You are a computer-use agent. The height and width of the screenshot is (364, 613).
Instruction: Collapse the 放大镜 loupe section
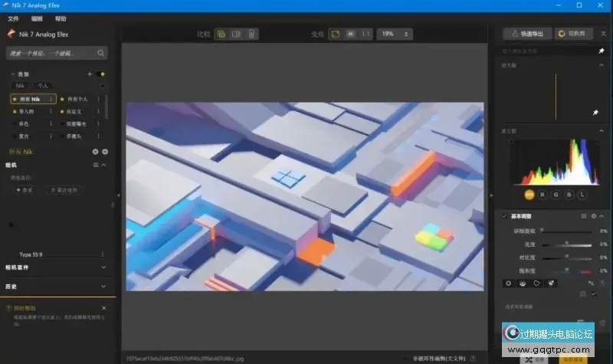[x=602, y=65]
